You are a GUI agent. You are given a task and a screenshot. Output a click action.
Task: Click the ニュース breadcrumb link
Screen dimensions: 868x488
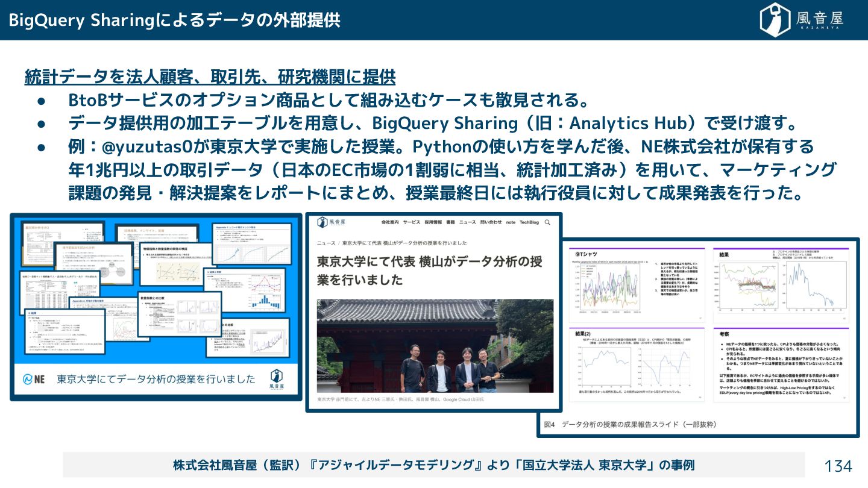click(x=326, y=243)
